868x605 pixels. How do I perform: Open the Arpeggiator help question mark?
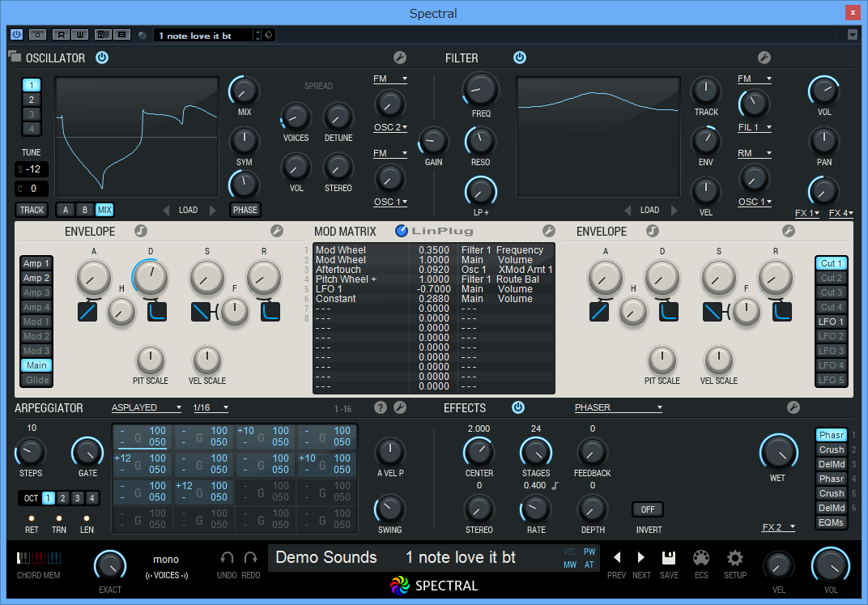381,408
